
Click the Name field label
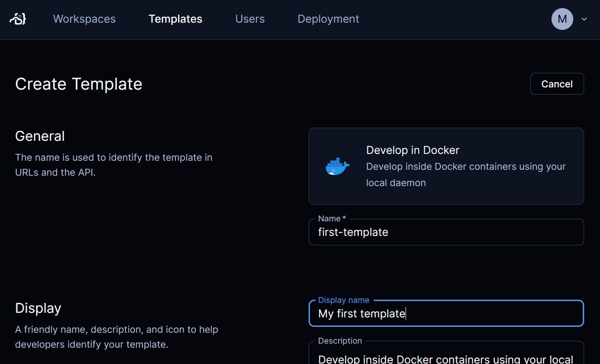click(332, 219)
